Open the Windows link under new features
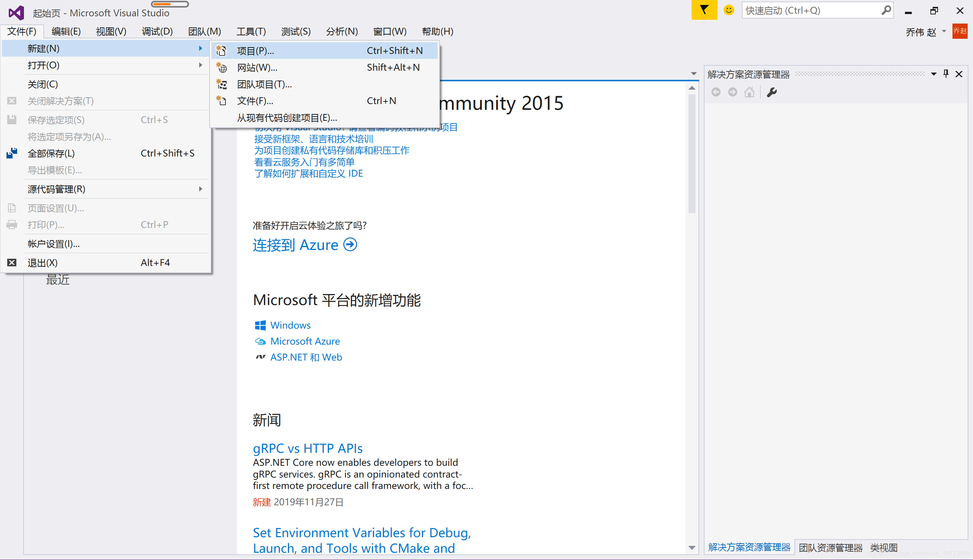973x560 pixels. pyautogui.click(x=290, y=325)
